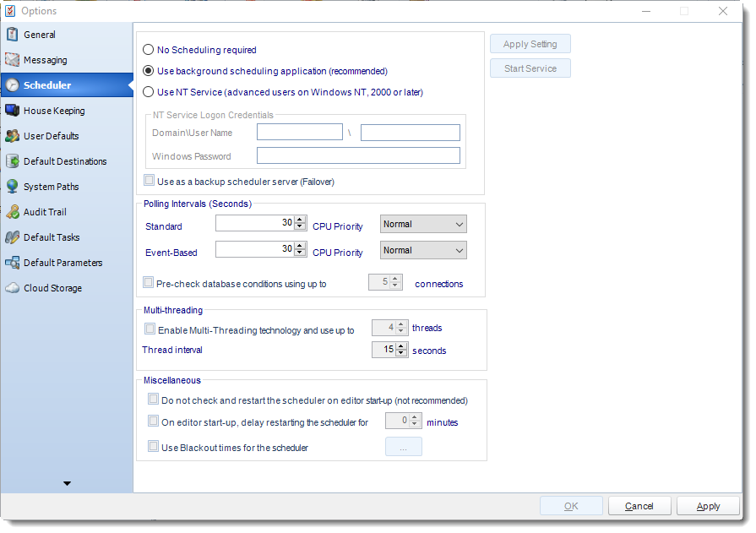Open Audit Trail section
The height and width of the screenshot is (533, 756).
click(x=67, y=212)
